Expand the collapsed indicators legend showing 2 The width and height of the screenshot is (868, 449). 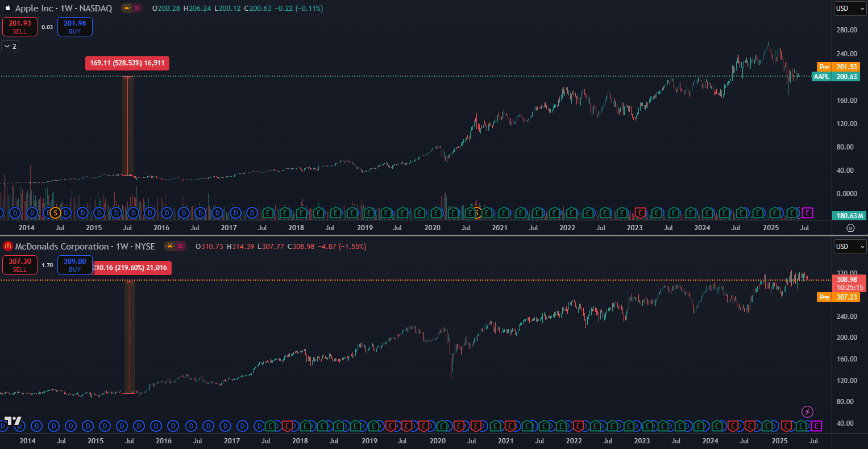click(x=10, y=46)
